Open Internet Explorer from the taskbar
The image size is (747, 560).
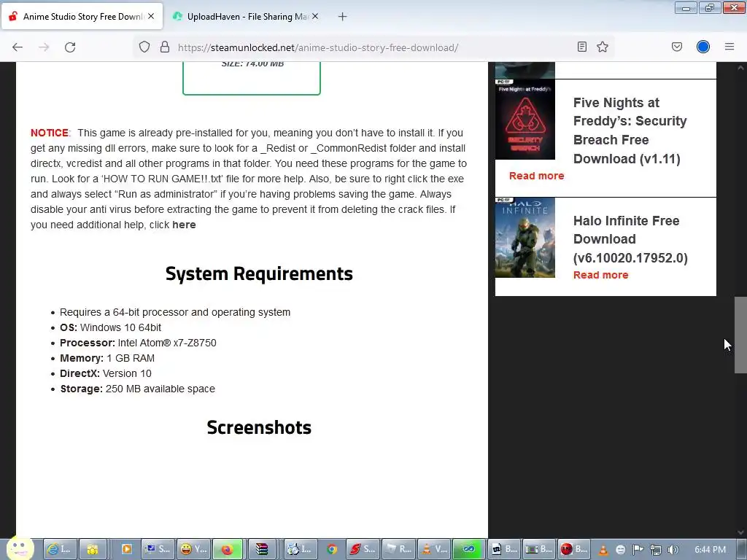59,549
